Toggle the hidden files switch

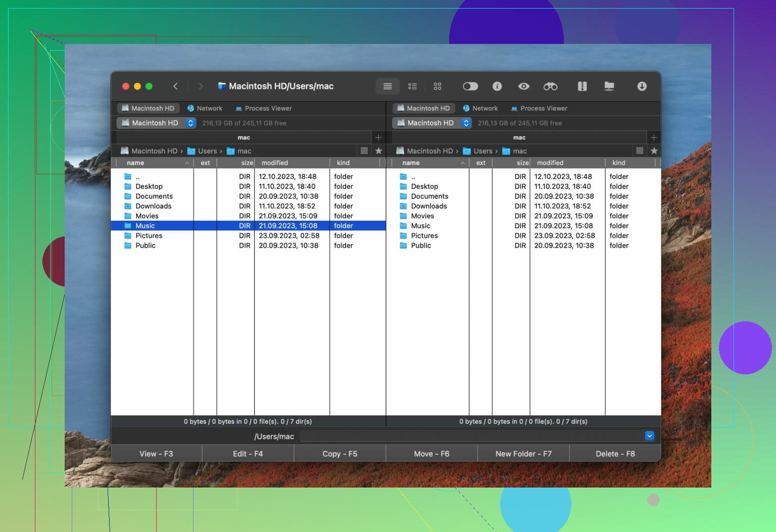click(470, 86)
